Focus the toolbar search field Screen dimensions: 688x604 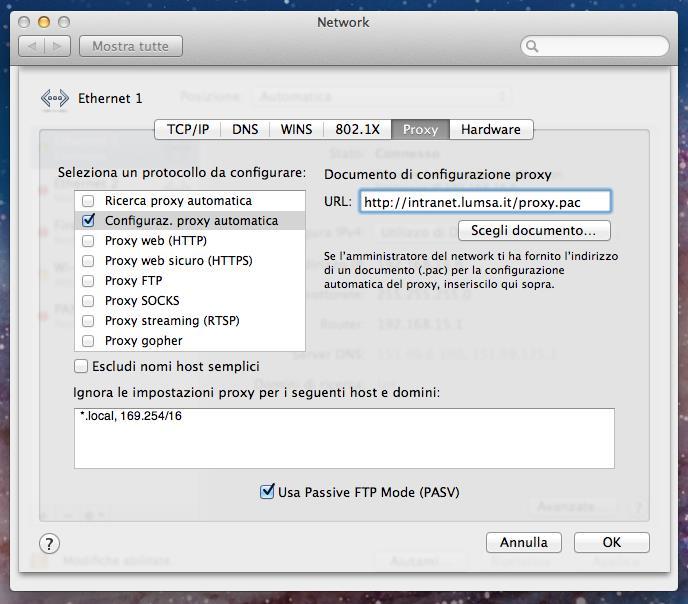(595, 46)
